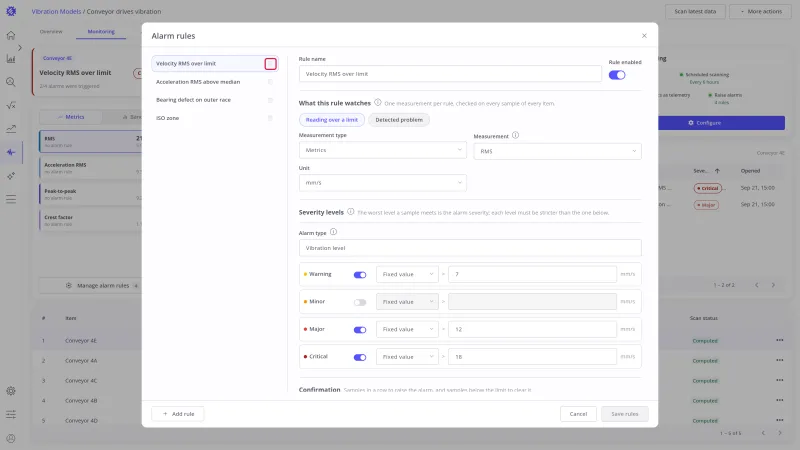
Task: Open the settings gear sidebar icon
Action: pyautogui.click(x=11, y=391)
